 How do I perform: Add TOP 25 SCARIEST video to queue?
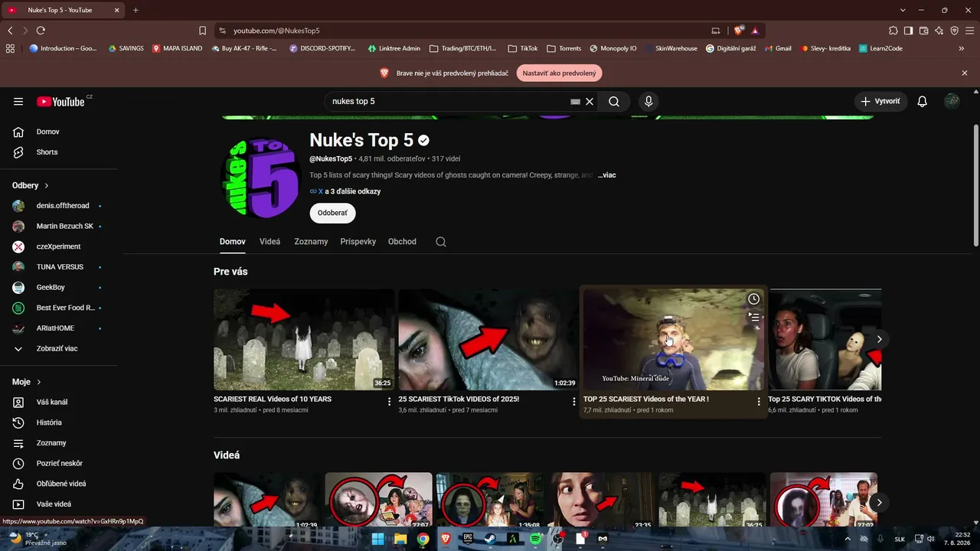tap(754, 317)
